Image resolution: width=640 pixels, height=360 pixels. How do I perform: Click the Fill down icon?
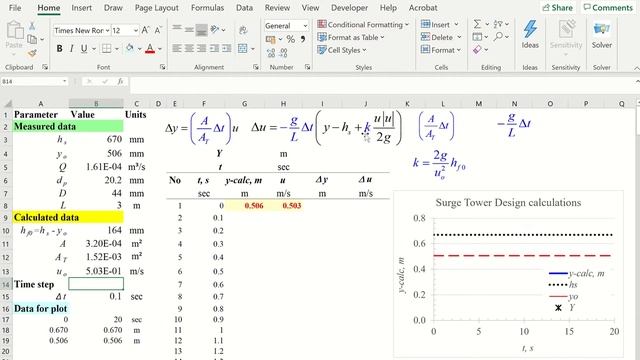click(x=477, y=37)
